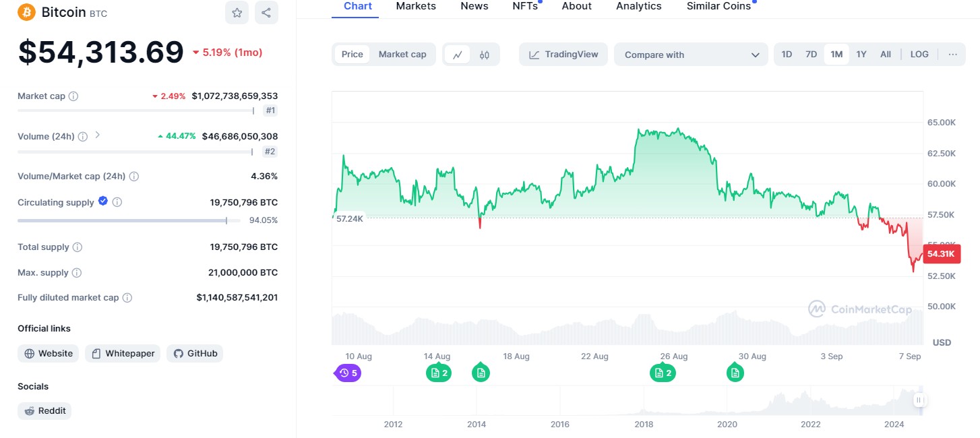Click the 4.36% volume ratio value
Image resolution: width=980 pixels, height=438 pixels.
point(264,177)
